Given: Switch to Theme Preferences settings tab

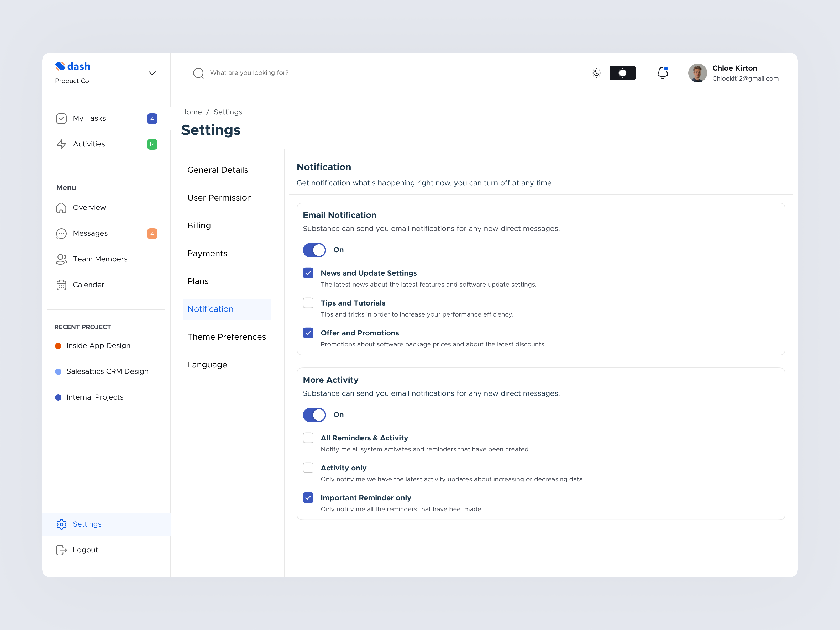Looking at the screenshot, I should [x=227, y=337].
